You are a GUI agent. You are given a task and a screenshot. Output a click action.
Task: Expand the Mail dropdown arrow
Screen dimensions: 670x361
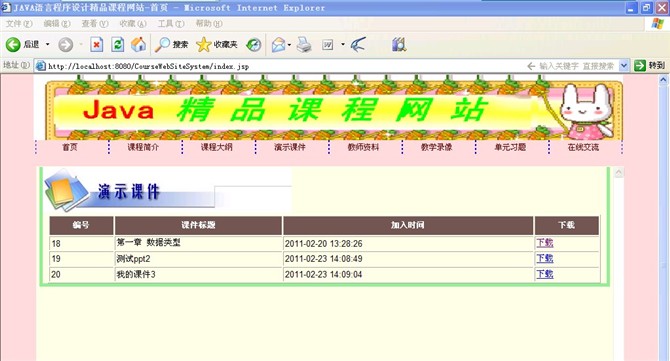click(x=290, y=44)
